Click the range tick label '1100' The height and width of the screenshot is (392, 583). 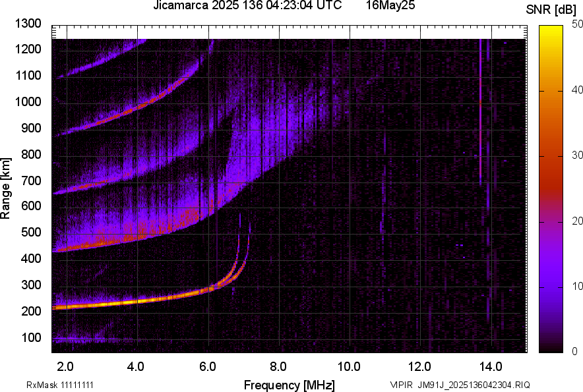[x=28, y=75]
